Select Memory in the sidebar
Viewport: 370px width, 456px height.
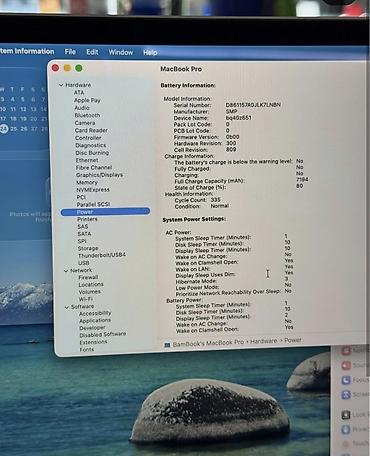[x=87, y=183]
